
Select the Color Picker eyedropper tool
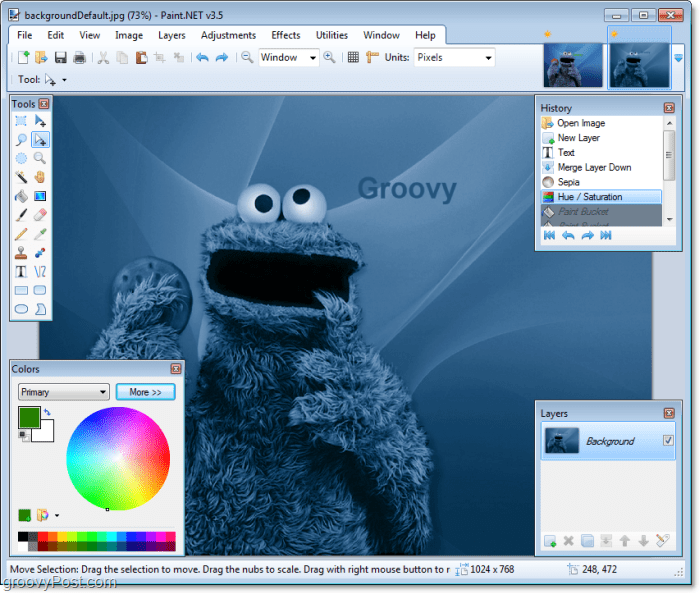click(40, 234)
